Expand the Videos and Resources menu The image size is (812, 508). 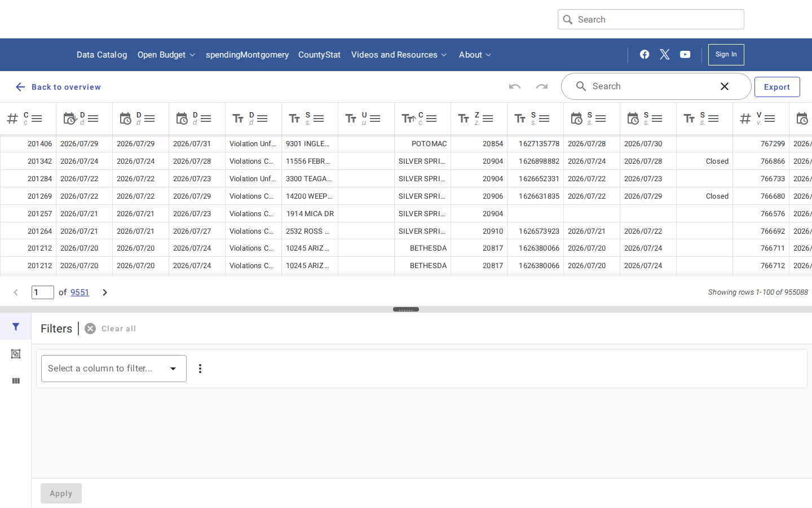click(x=399, y=55)
